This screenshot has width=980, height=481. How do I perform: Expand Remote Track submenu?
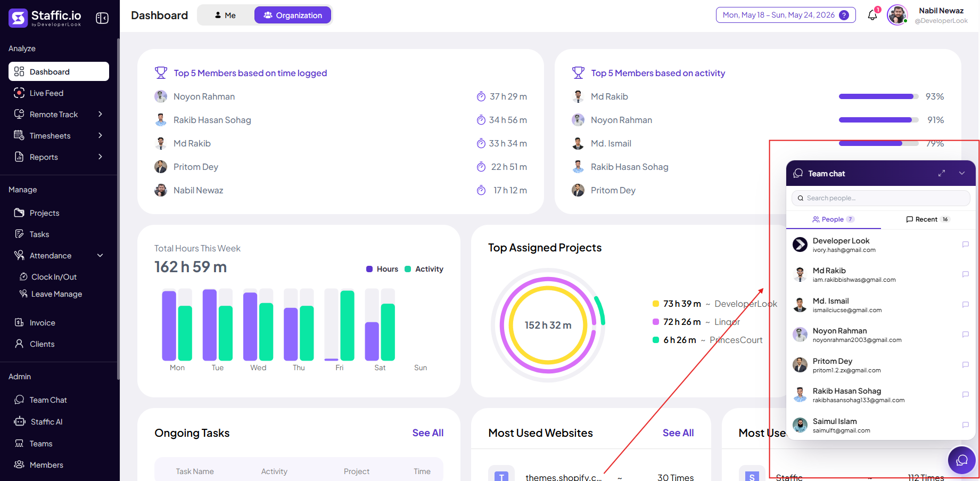point(100,114)
